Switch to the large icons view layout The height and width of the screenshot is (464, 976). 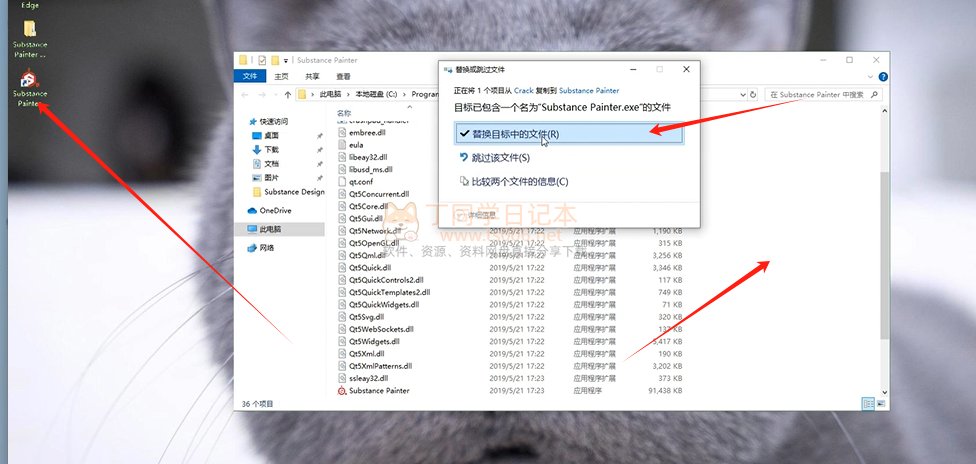click(x=881, y=404)
